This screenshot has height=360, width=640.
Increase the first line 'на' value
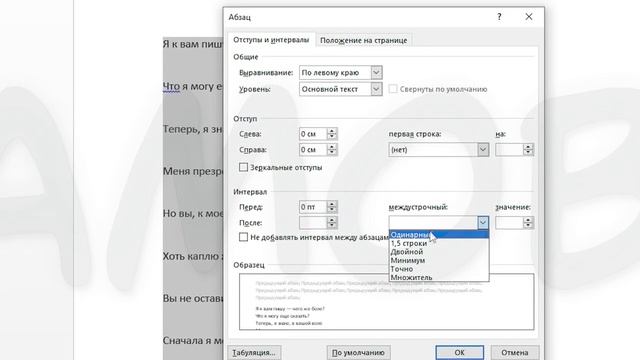click(x=528, y=147)
